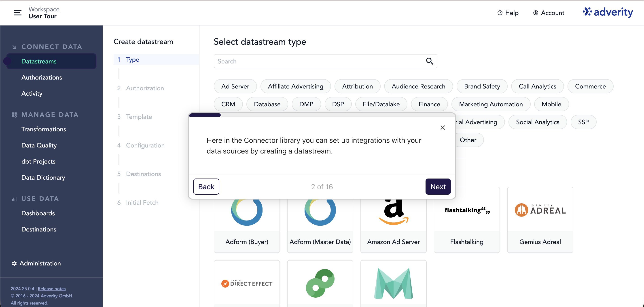Filter by DSP category
Image resolution: width=644 pixels, height=307 pixels.
338,104
